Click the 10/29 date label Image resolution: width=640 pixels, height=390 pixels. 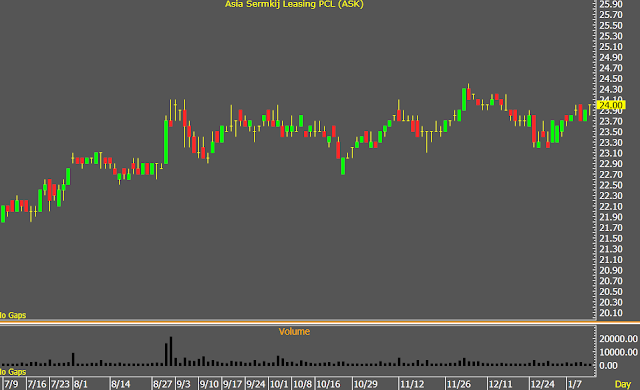366,384
